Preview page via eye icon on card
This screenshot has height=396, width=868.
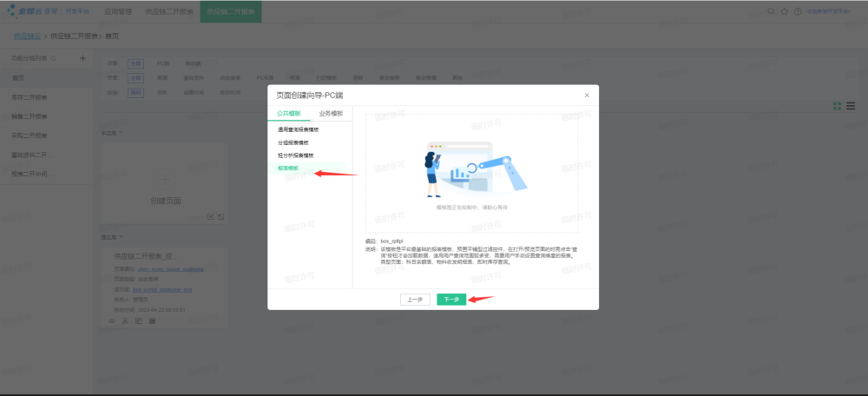click(112, 320)
